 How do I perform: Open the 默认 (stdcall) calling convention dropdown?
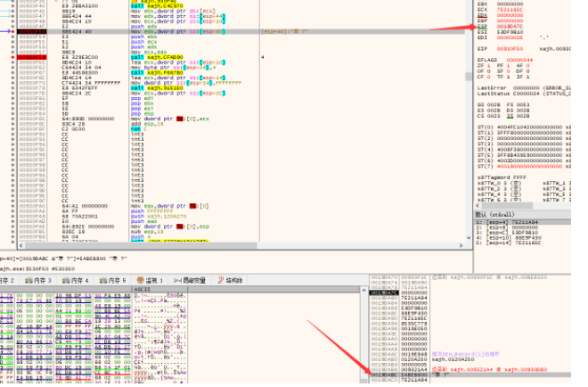point(521,215)
